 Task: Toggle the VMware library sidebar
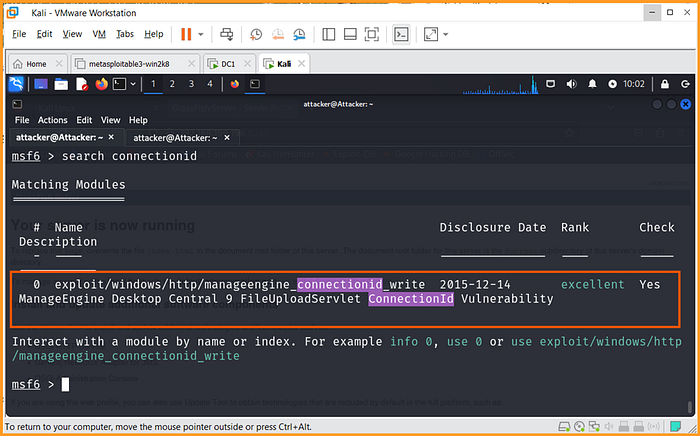329,34
